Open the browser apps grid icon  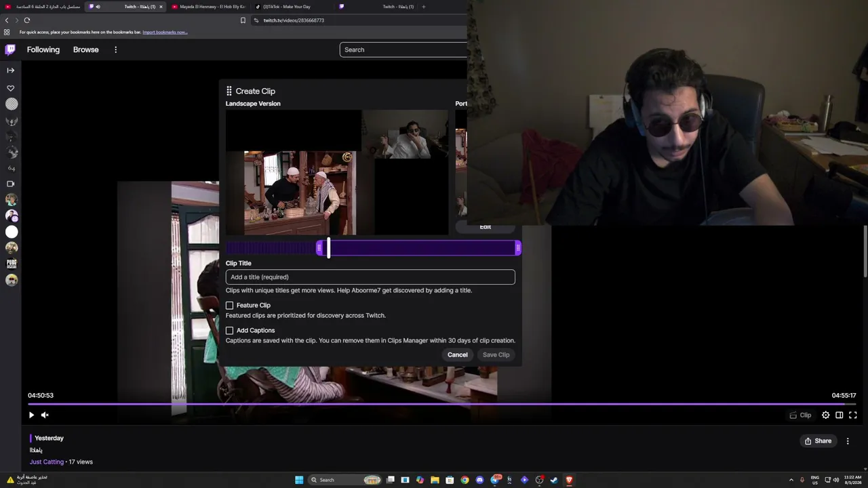click(x=7, y=32)
